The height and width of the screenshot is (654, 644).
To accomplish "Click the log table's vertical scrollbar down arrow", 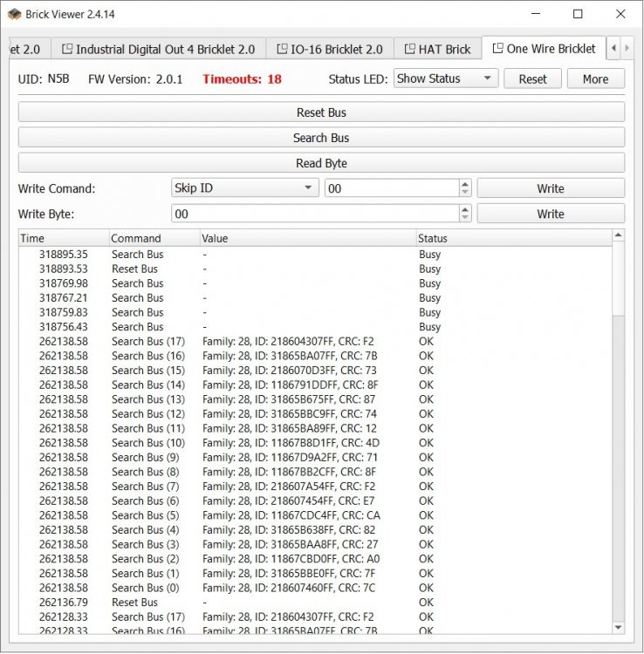I will (x=619, y=627).
